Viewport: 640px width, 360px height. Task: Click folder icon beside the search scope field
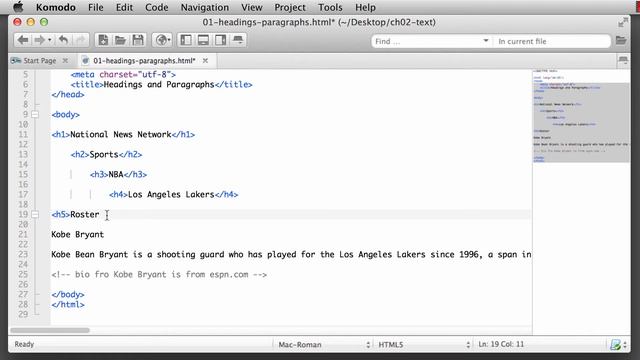[x=621, y=40]
